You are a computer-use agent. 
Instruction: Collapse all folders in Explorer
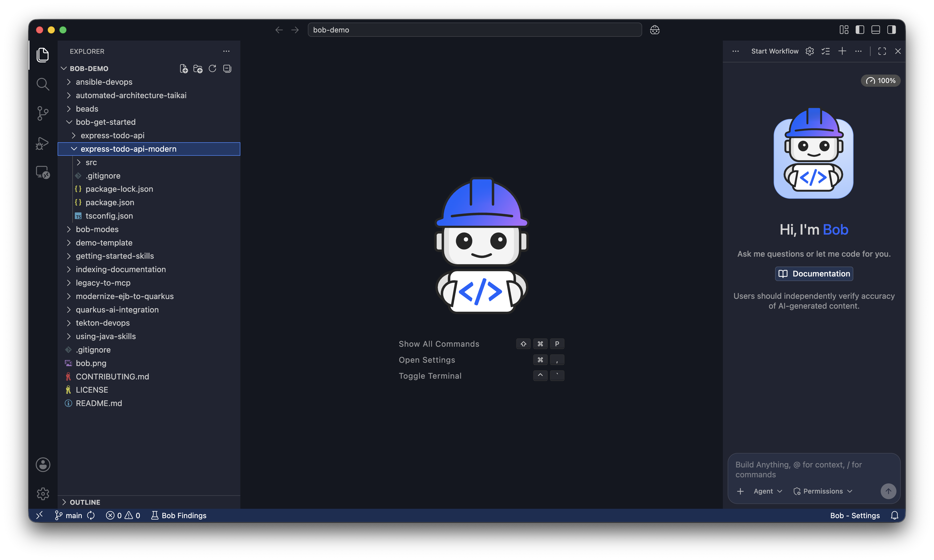(227, 69)
